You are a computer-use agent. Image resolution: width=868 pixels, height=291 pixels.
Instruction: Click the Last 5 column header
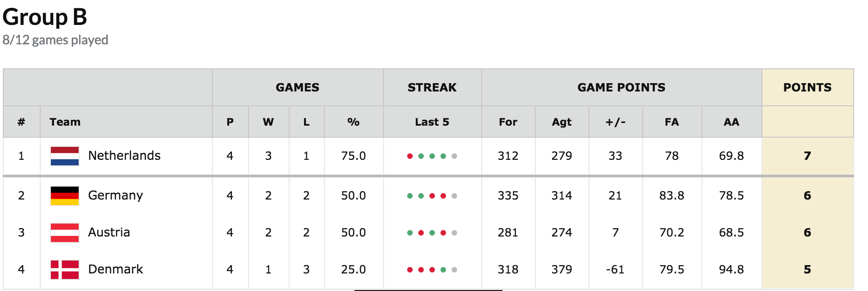click(x=432, y=122)
